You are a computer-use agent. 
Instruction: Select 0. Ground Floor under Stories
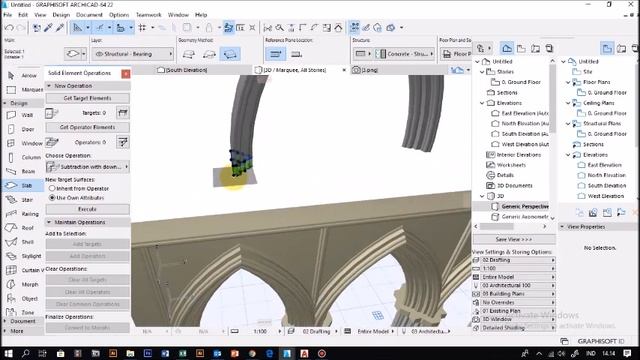[x=521, y=82]
